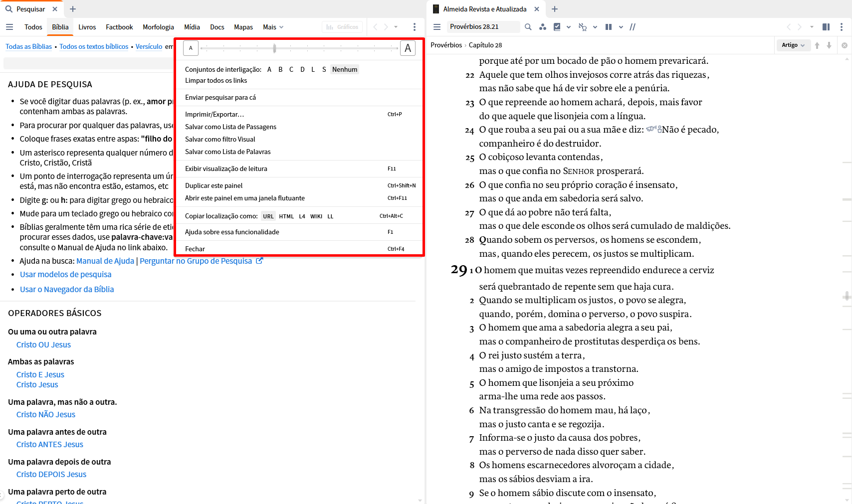Image resolution: width=852 pixels, height=504 pixels.
Task: Click the down arrow to go to the next article
Action: point(829,45)
